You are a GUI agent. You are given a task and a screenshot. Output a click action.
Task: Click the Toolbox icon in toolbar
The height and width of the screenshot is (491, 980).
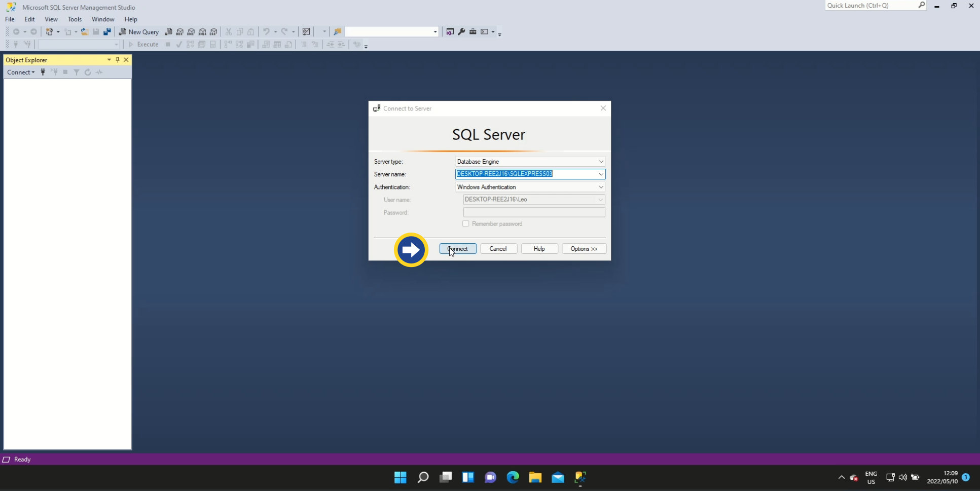(x=473, y=31)
